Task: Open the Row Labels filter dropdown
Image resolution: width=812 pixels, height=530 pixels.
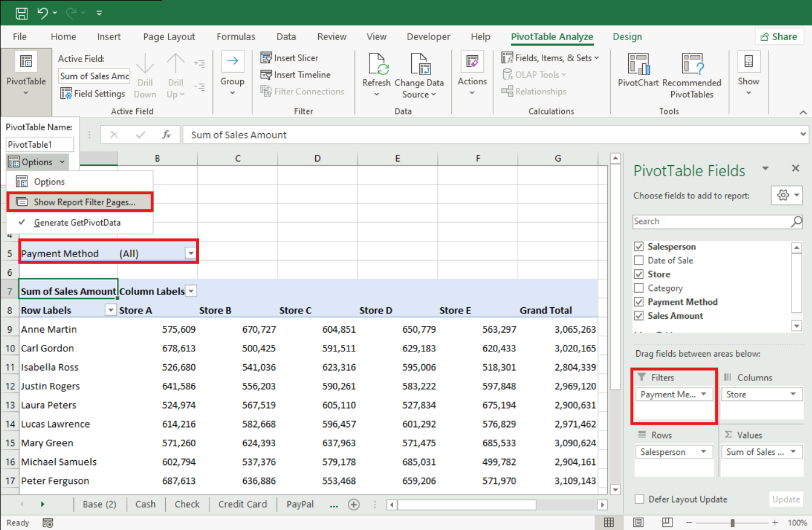Action: click(111, 311)
